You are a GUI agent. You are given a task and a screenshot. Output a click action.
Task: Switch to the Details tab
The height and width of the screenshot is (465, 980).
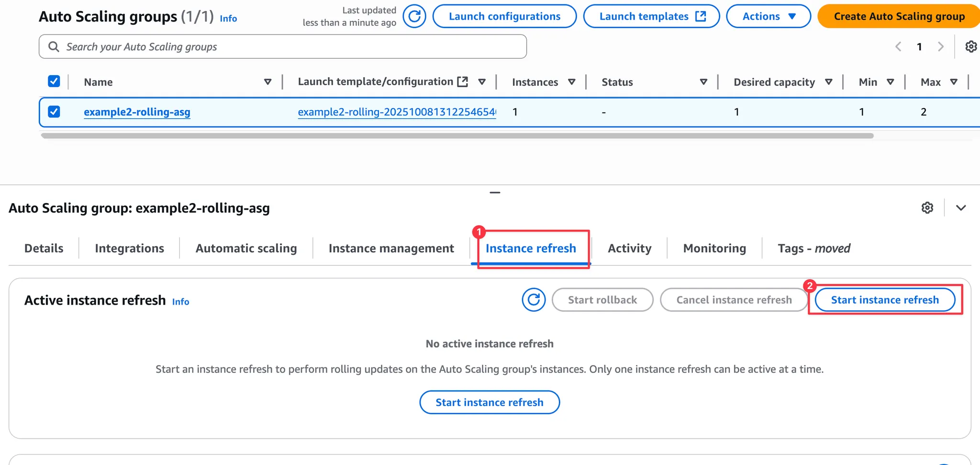coord(44,248)
